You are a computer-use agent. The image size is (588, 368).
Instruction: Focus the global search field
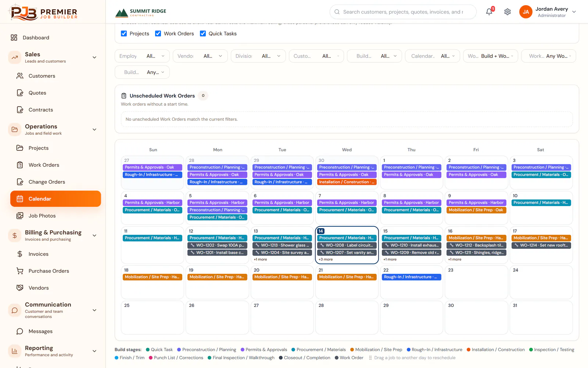click(403, 12)
